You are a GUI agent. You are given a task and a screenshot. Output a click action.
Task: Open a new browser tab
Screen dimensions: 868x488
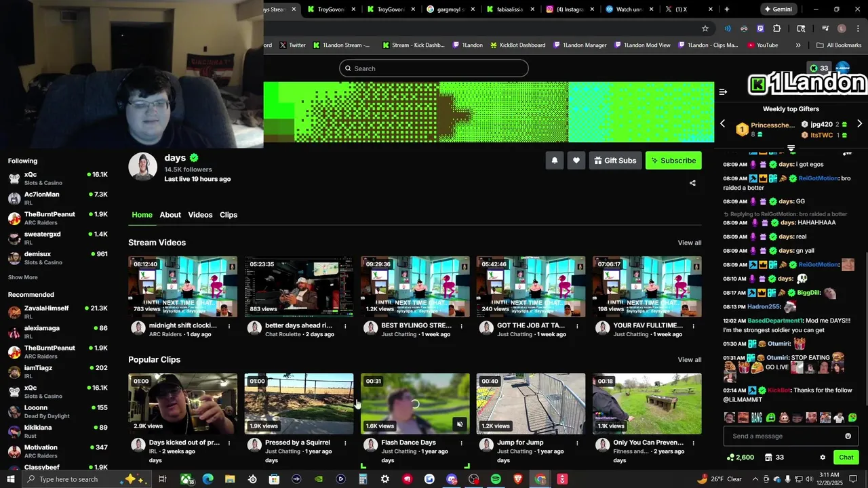tap(727, 9)
